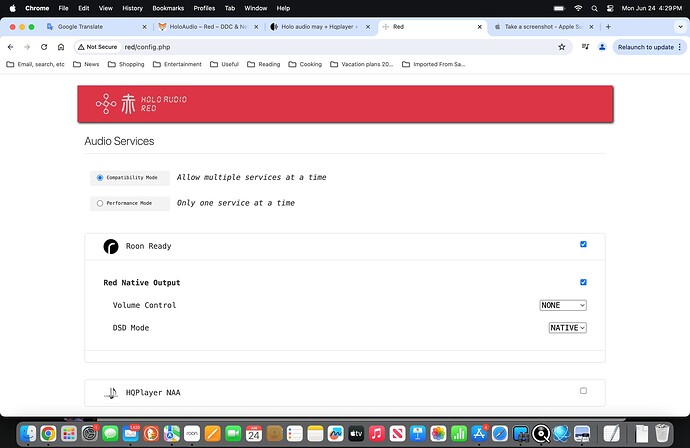Open the Reading bookmarks folder
This screenshot has height=448, width=690.
(x=264, y=64)
